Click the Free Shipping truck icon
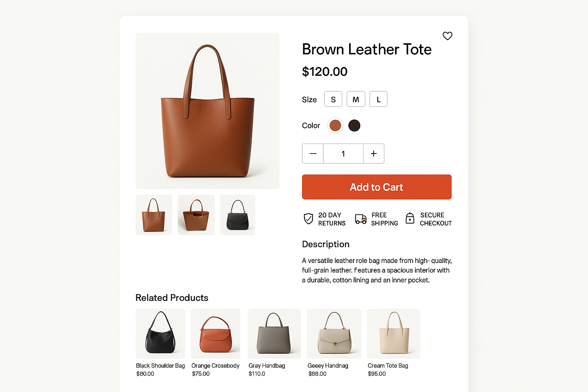Viewport: 588px width, 392px height. 360,219
